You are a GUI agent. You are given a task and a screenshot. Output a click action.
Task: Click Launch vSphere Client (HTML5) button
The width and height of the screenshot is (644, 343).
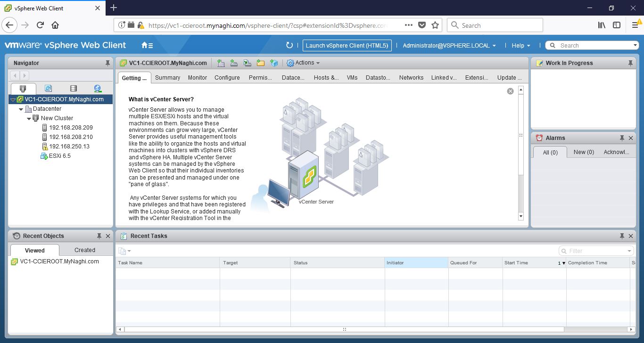347,46
